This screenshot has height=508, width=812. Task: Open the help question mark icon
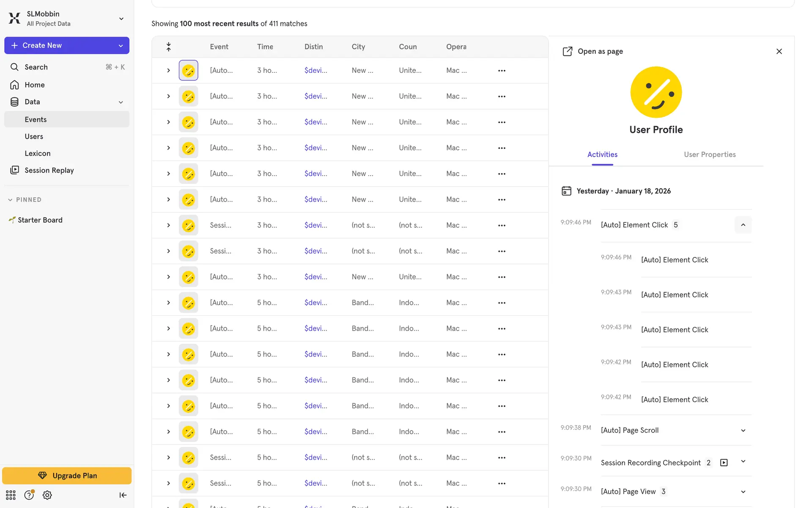(x=29, y=495)
